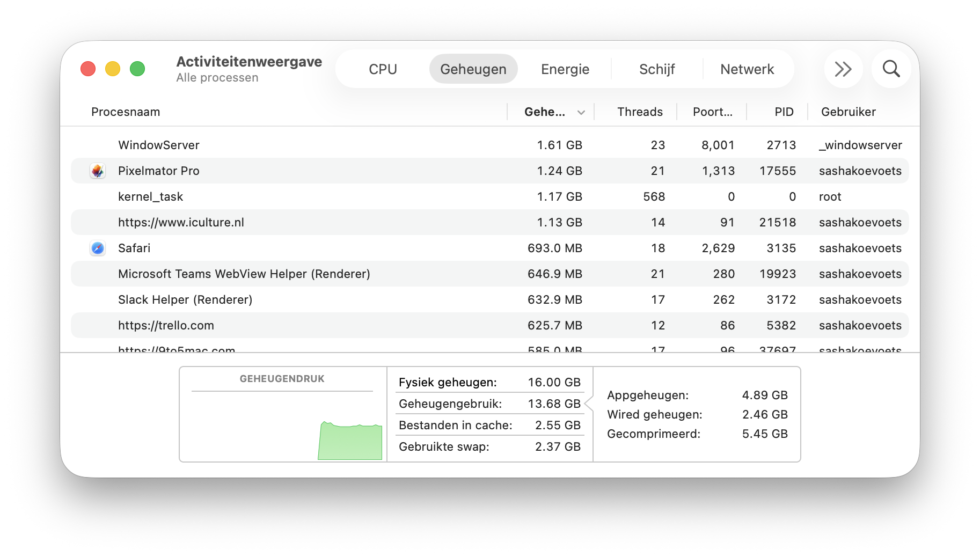
Task: Click Bestanden in cache 2.55 GB
Action: (x=489, y=425)
